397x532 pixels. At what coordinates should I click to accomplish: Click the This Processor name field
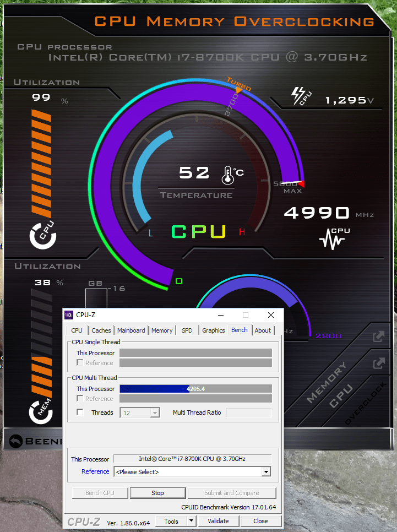point(192,459)
